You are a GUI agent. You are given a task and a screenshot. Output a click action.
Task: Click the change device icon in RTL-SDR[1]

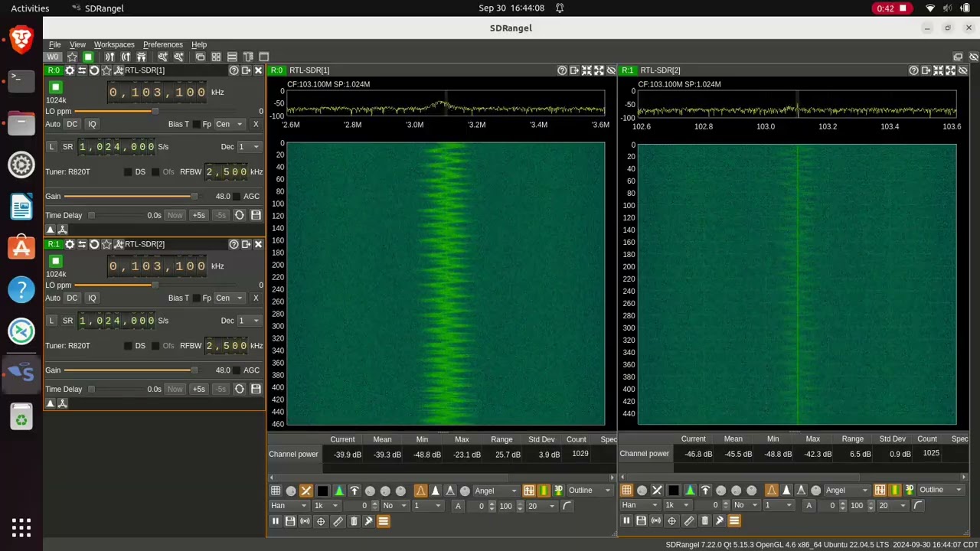[82, 70]
